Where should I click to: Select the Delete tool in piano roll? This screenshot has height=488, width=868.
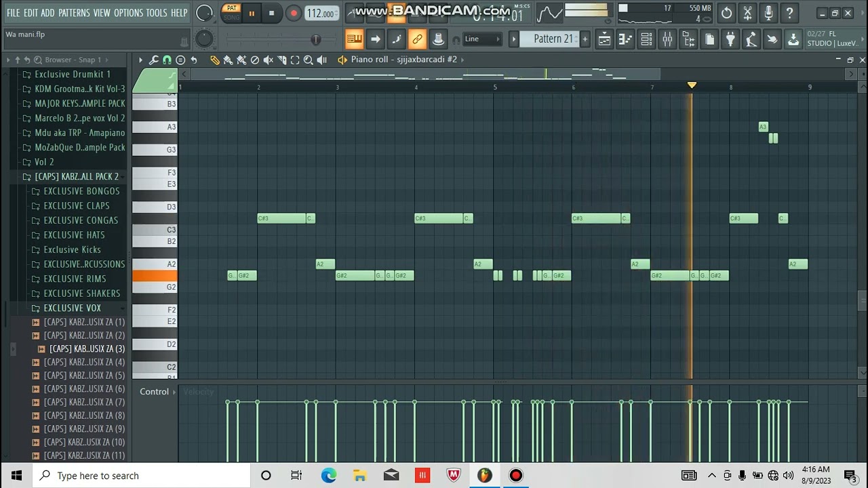click(x=255, y=60)
